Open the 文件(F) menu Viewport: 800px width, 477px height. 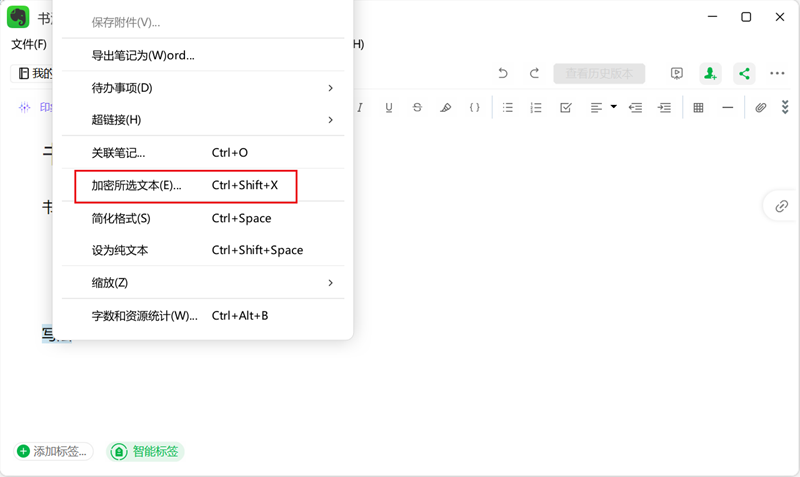(x=29, y=44)
